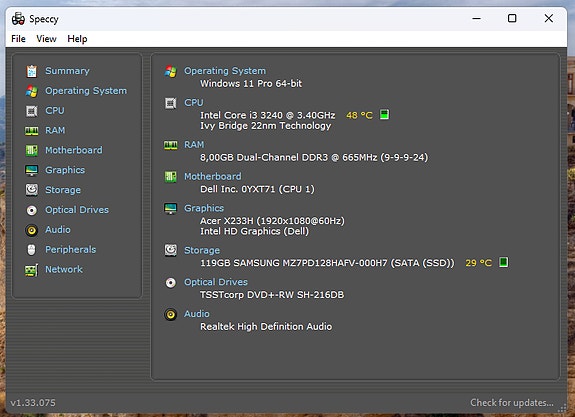Click the green CPU temperature indicator

coord(384,114)
